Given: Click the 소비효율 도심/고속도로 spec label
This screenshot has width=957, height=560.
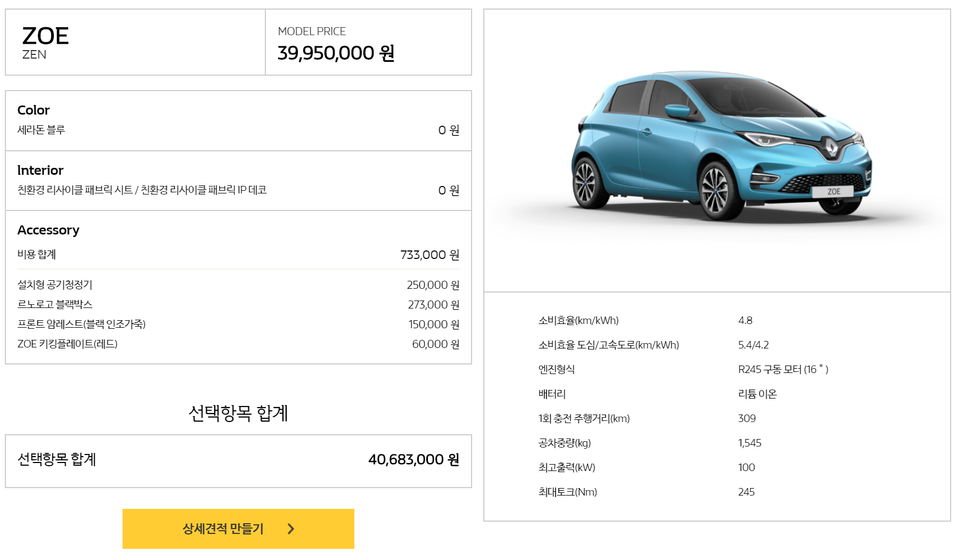Looking at the screenshot, I should (x=609, y=345).
